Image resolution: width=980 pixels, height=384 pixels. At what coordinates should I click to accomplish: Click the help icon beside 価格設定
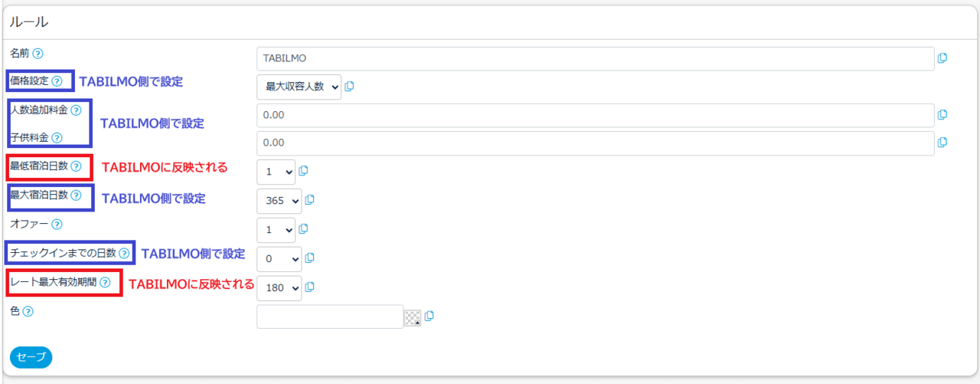[x=57, y=81]
